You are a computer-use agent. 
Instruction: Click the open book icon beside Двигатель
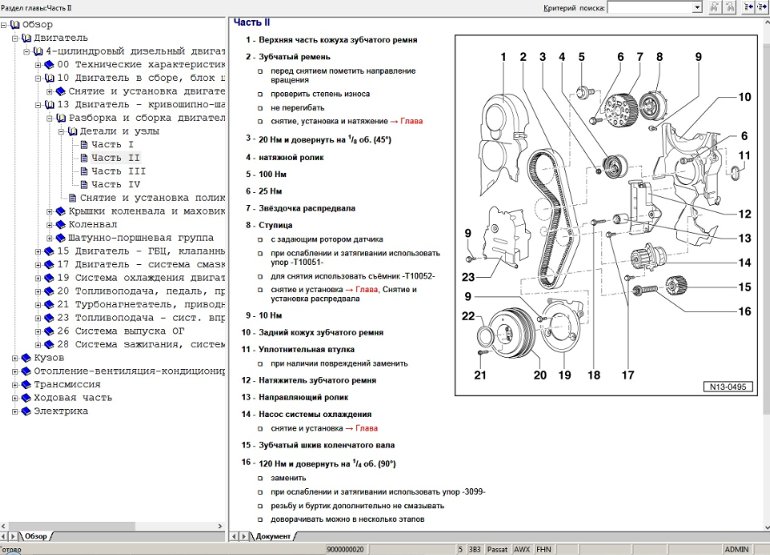[27, 38]
